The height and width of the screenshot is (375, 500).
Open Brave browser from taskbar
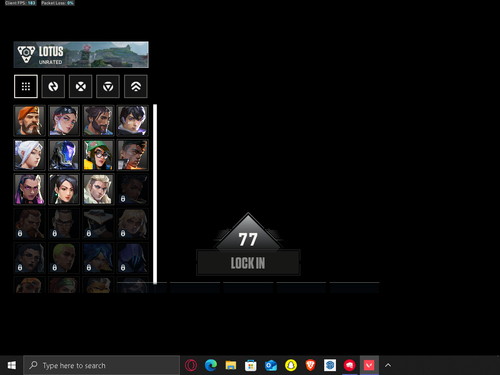tap(310, 365)
